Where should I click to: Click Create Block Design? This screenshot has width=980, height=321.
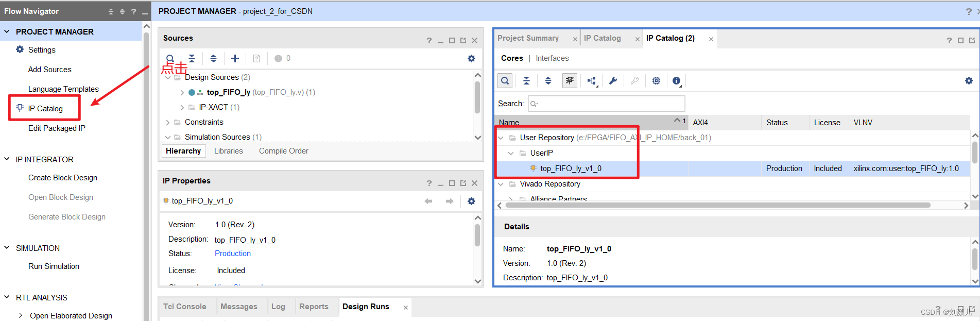[63, 178]
